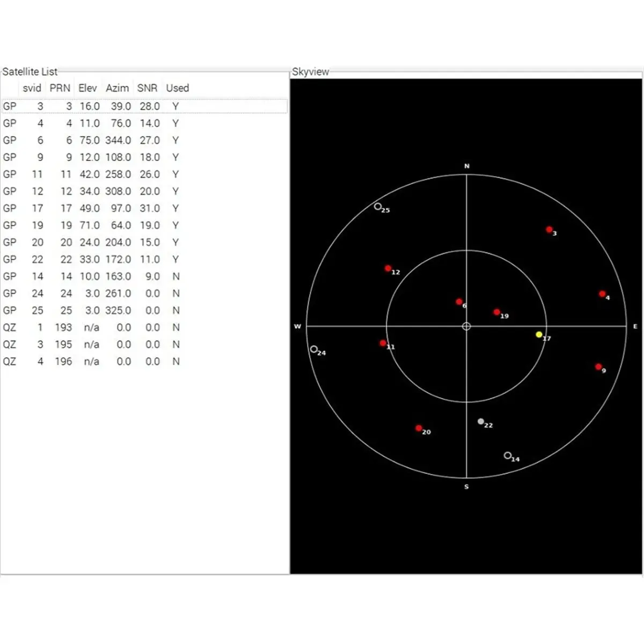Sort by SNR column header

tap(147, 88)
